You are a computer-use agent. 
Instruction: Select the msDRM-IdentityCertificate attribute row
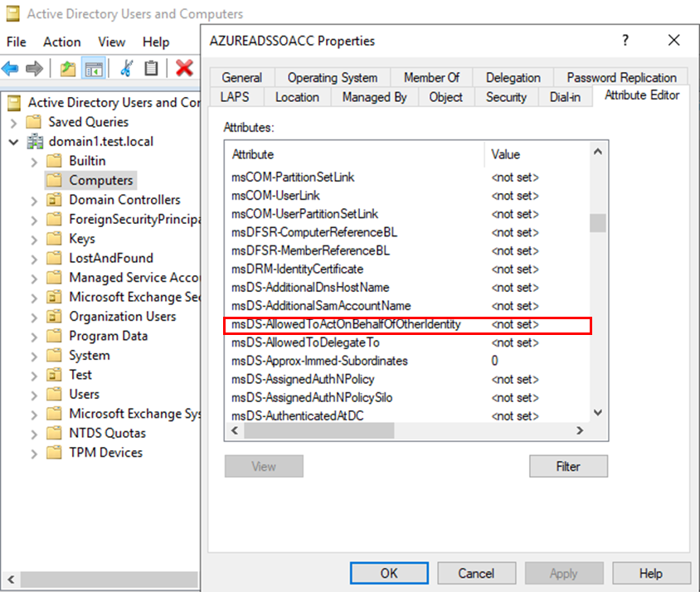pos(407,269)
